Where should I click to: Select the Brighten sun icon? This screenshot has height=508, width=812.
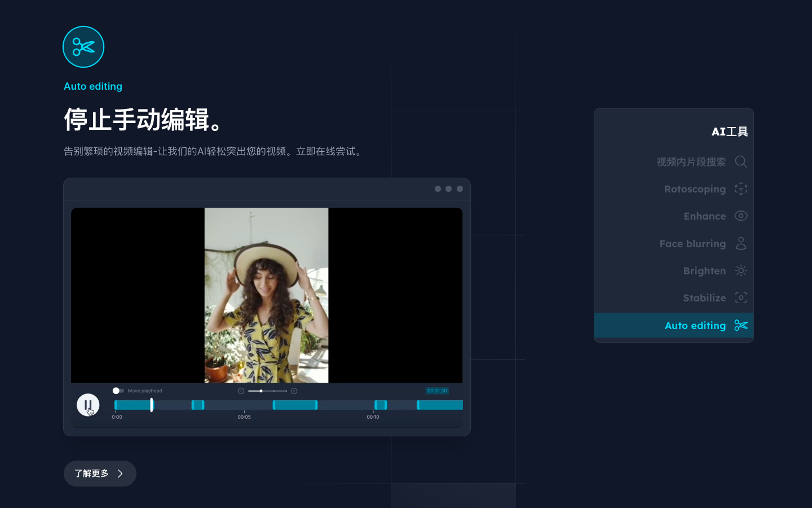click(741, 270)
